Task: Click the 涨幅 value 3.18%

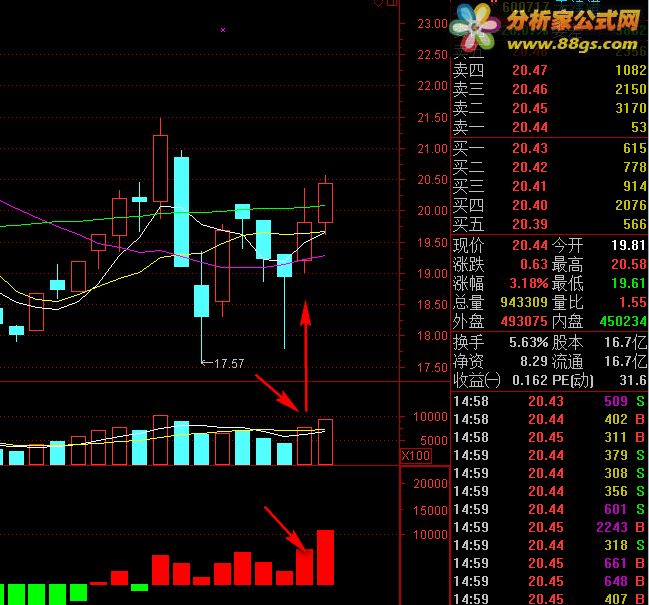Action: tap(529, 283)
